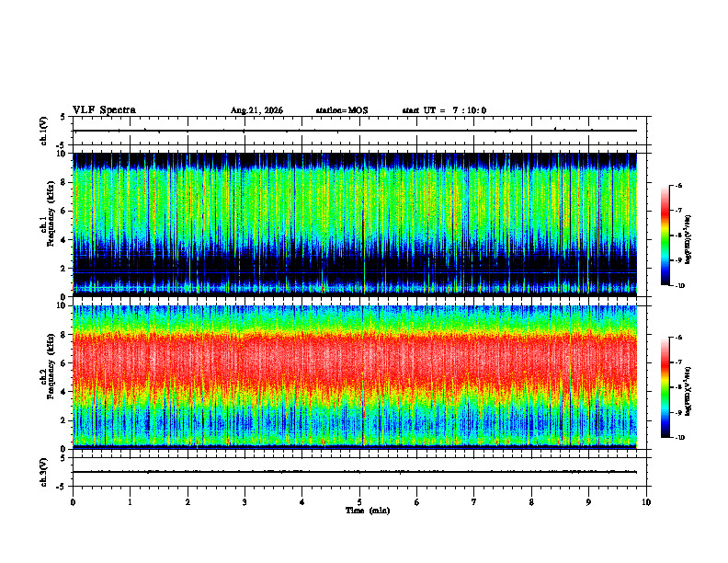
Task: Click the ch.3(V) waveform trace
Action: 355,472
